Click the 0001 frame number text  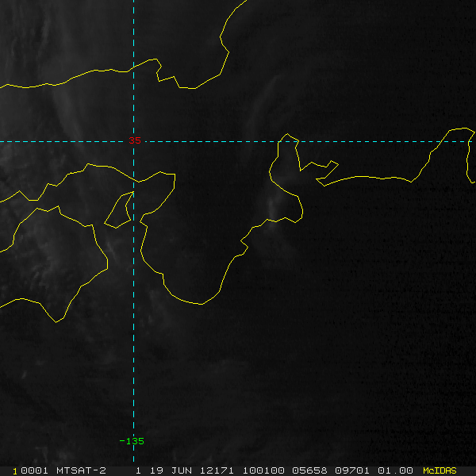(x=34, y=470)
